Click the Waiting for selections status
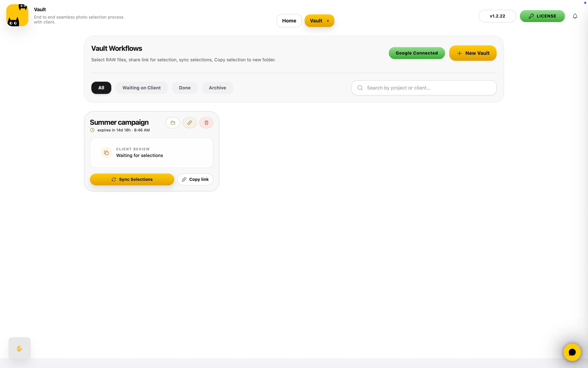Image resolution: width=588 pixels, height=368 pixels. pos(140,156)
